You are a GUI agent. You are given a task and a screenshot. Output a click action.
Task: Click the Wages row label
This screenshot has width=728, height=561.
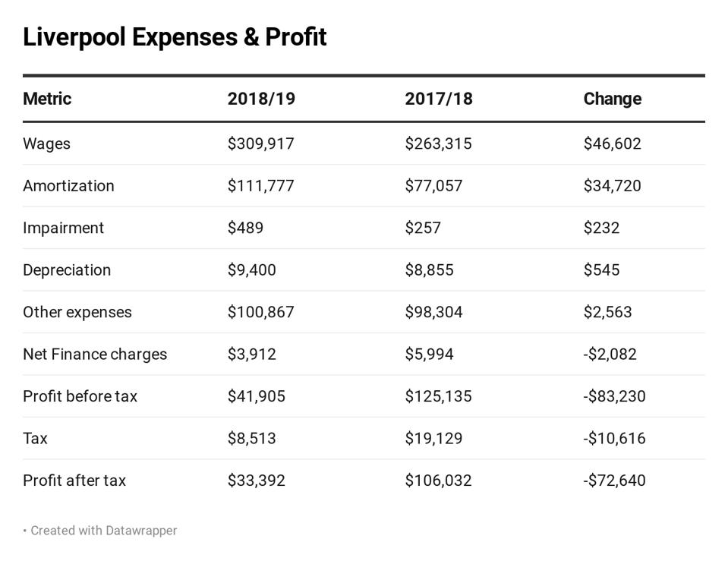pyautogui.click(x=46, y=143)
